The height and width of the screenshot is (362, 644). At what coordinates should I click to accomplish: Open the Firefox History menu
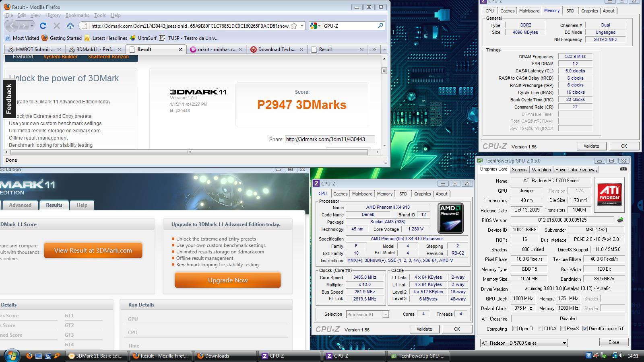(x=53, y=15)
